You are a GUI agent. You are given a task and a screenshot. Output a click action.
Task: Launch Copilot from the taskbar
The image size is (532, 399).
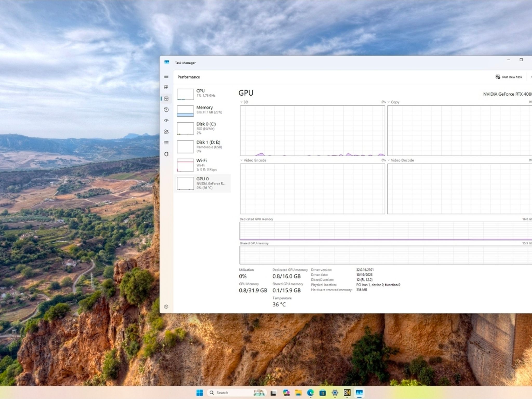[x=286, y=393]
